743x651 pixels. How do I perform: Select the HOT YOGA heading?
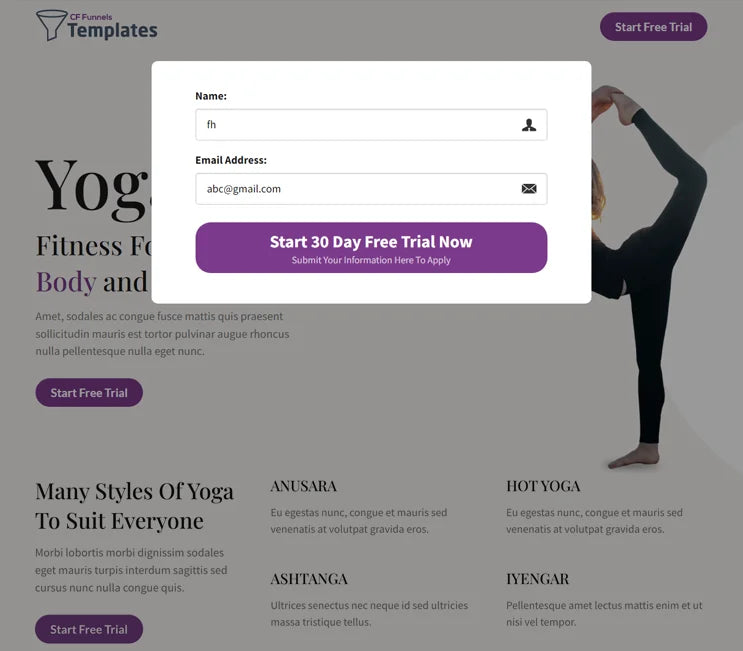pos(543,486)
